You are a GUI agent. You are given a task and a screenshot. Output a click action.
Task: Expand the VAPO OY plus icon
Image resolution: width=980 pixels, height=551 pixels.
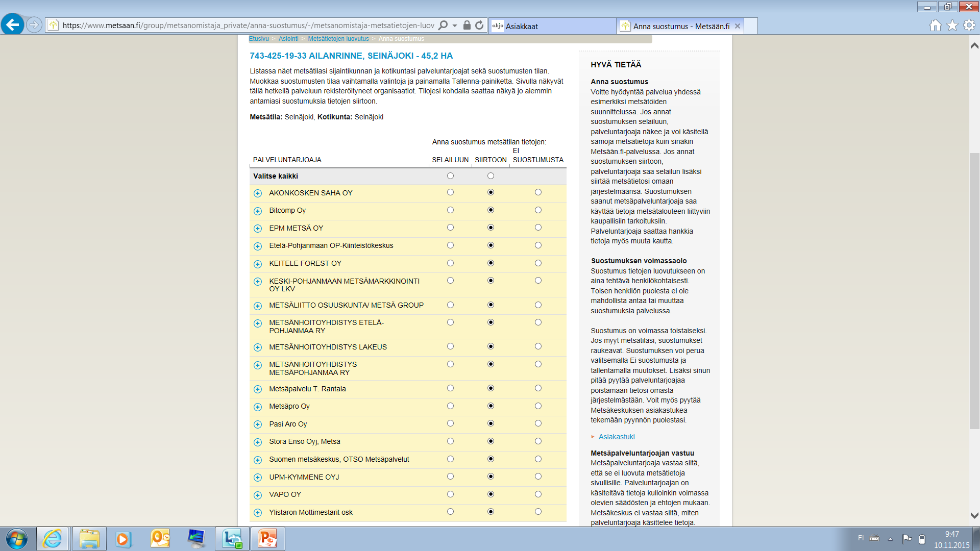click(x=258, y=495)
